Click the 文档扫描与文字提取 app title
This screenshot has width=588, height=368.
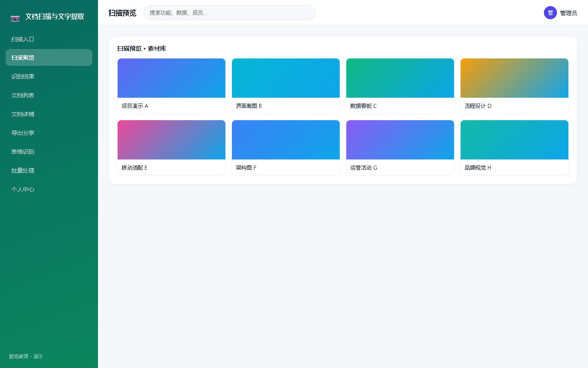click(55, 17)
